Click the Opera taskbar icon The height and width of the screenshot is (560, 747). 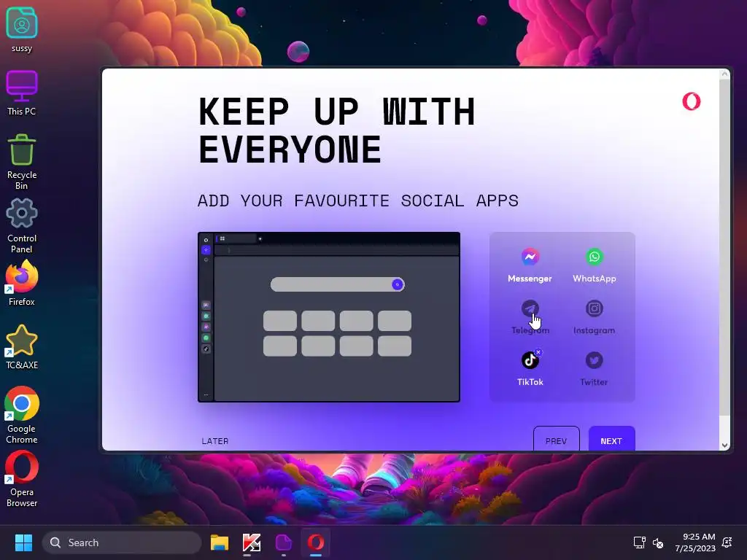[315, 542]
